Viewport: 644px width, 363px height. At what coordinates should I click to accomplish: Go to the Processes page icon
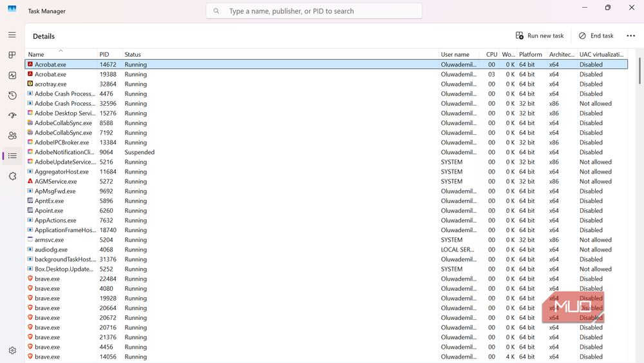click(12, 55)
